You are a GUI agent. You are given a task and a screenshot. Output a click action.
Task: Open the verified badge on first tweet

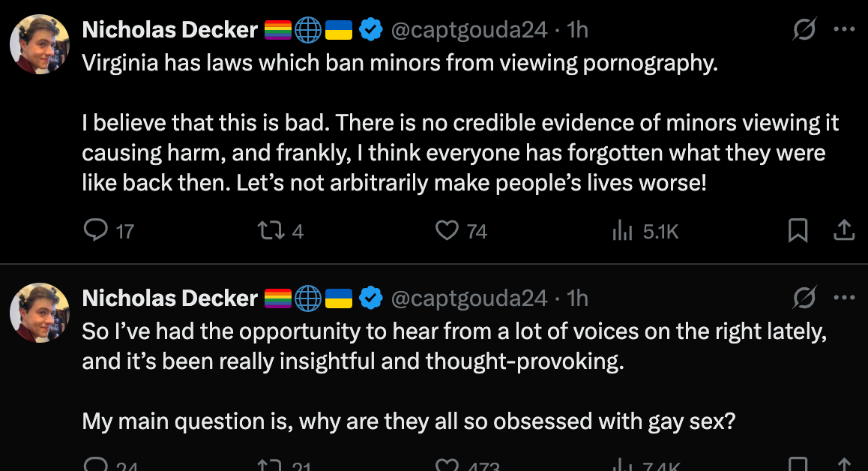371,30
